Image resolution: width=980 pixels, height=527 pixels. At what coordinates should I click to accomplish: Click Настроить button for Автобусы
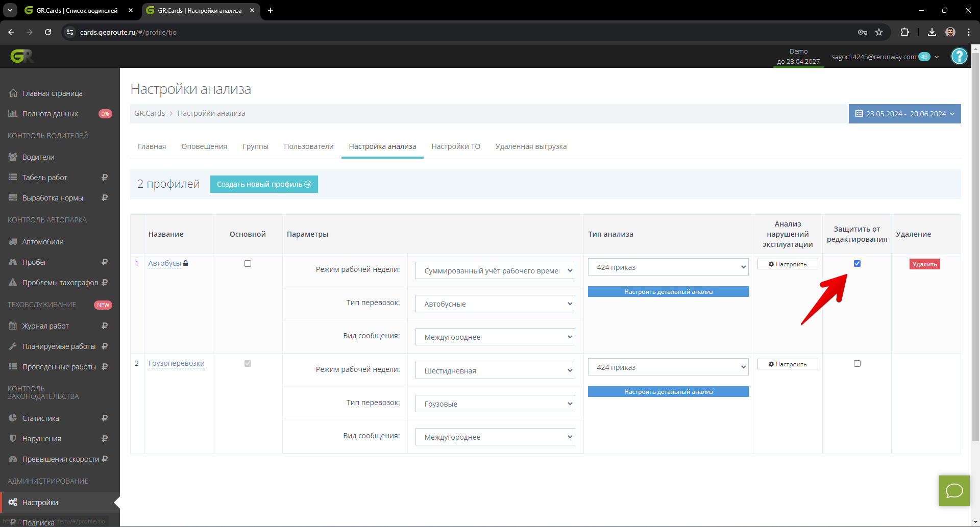(x=788, y=264)
